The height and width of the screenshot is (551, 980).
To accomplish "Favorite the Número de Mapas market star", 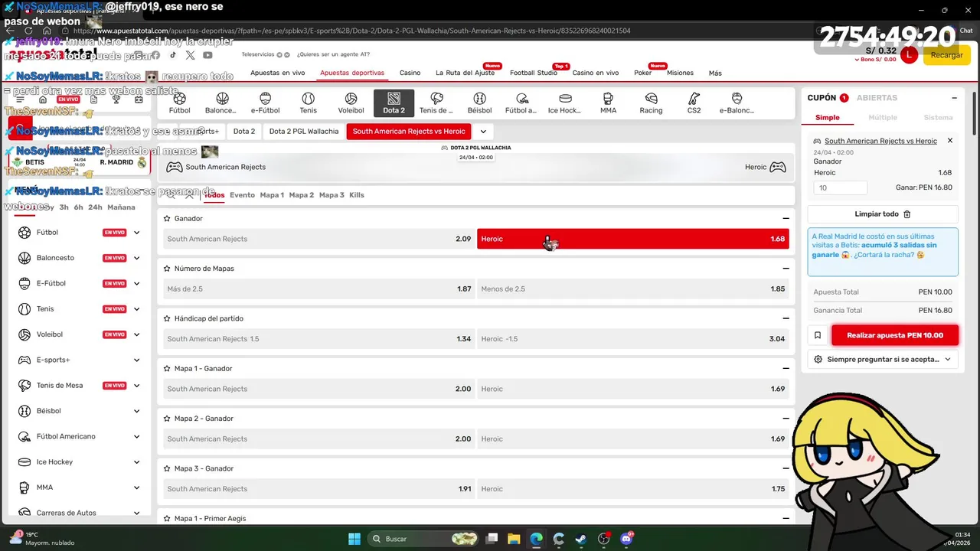I will (x=167, y=269).
